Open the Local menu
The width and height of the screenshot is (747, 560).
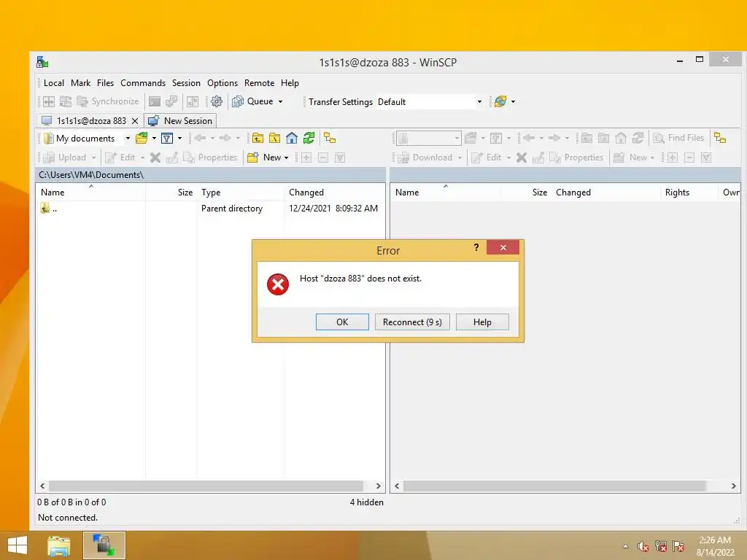54,83
